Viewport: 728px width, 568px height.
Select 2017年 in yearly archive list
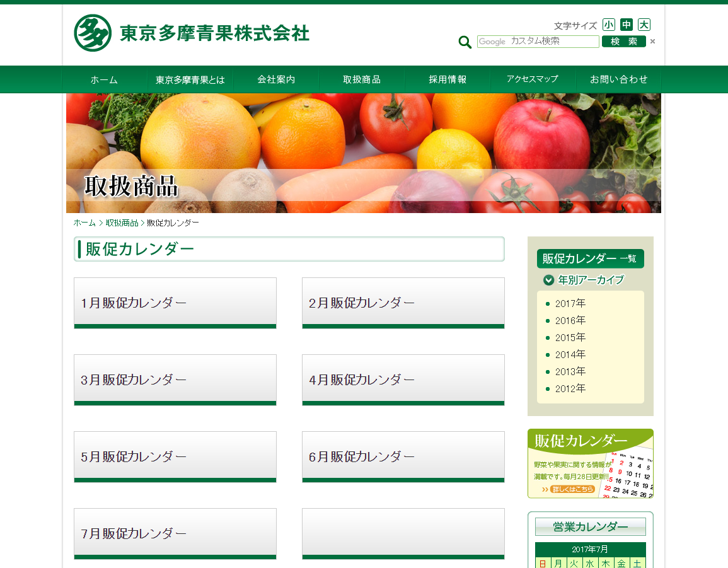tap(570, 303)
